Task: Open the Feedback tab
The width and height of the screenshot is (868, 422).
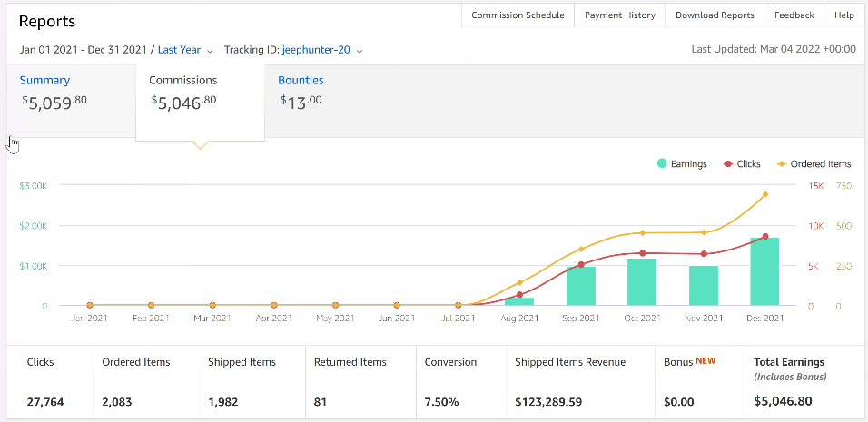Action: tap(794, 15)
